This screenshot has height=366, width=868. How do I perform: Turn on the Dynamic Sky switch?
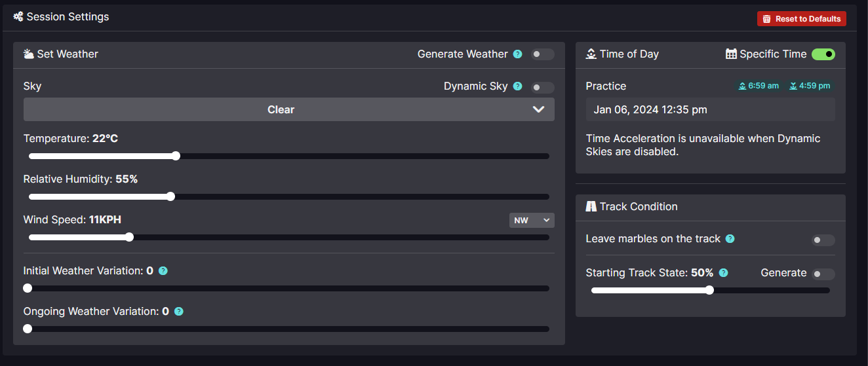542,87
